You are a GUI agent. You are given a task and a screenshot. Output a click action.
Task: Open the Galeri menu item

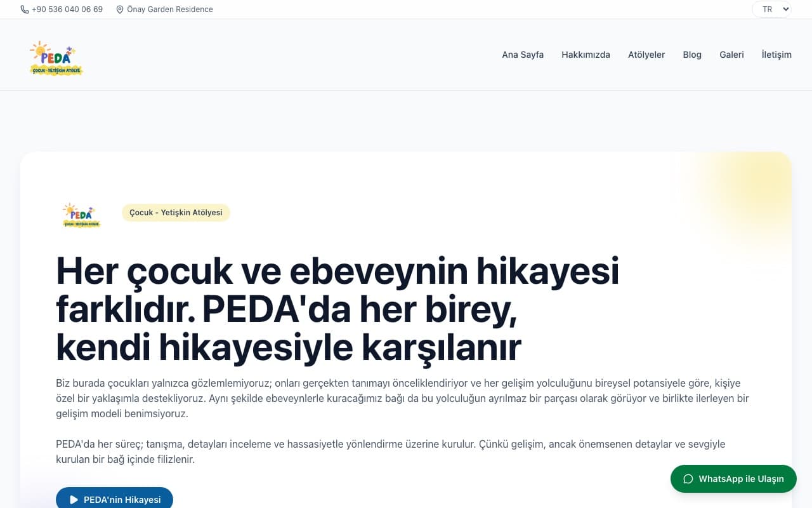click(x=731, y=55)
